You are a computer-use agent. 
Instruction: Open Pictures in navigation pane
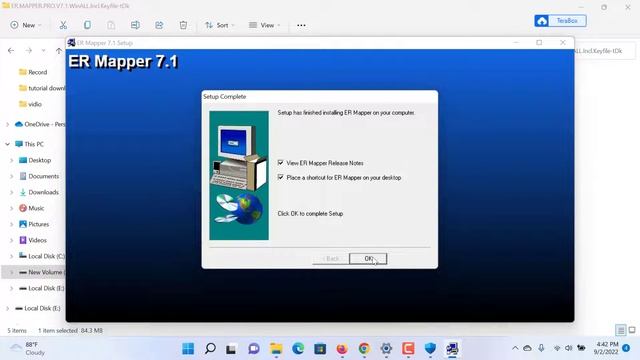(x=34, y=224)
